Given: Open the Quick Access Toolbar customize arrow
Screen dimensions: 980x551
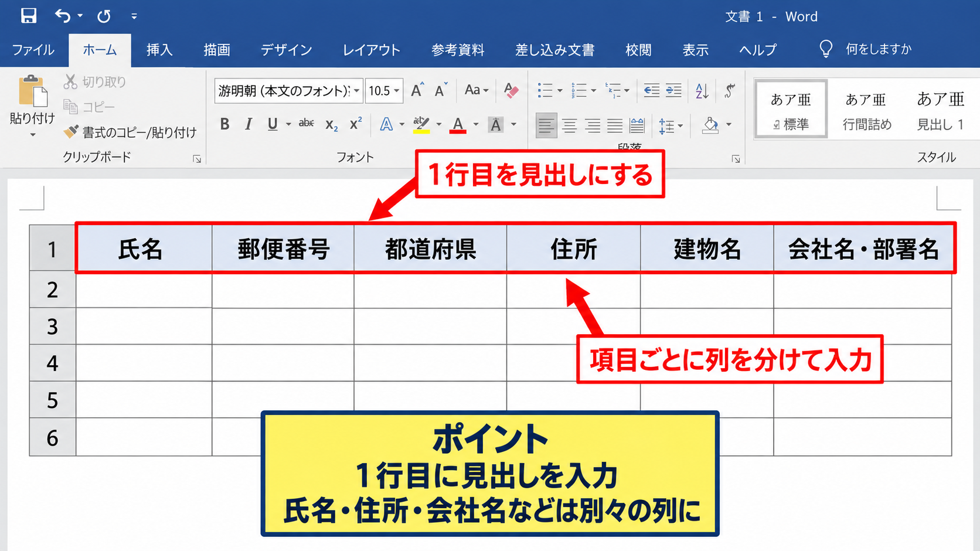Looking at the screenshot, I should (x=134, y=16).
